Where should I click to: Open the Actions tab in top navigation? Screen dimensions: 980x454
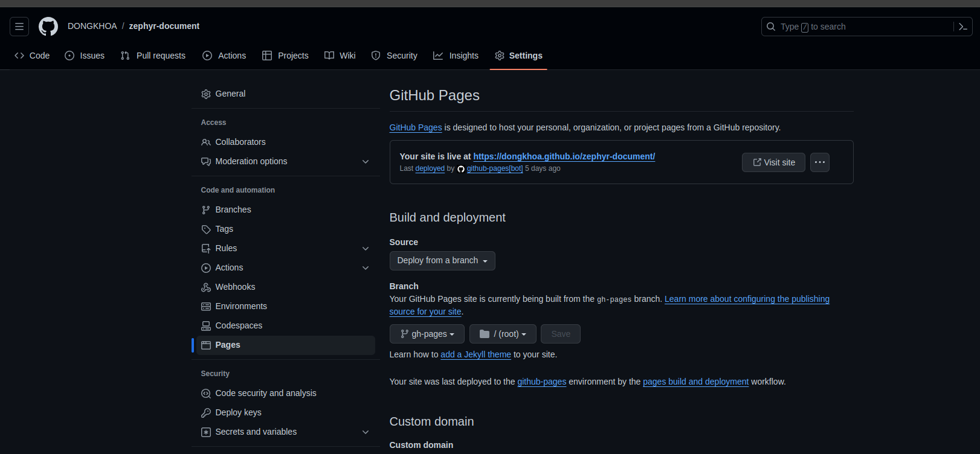click(x=224, y=56)
